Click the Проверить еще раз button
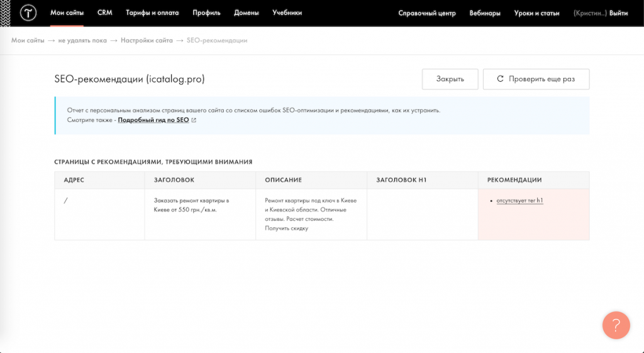Image resolution: width=644 pixels, height=353 pixels. point(536,79)
